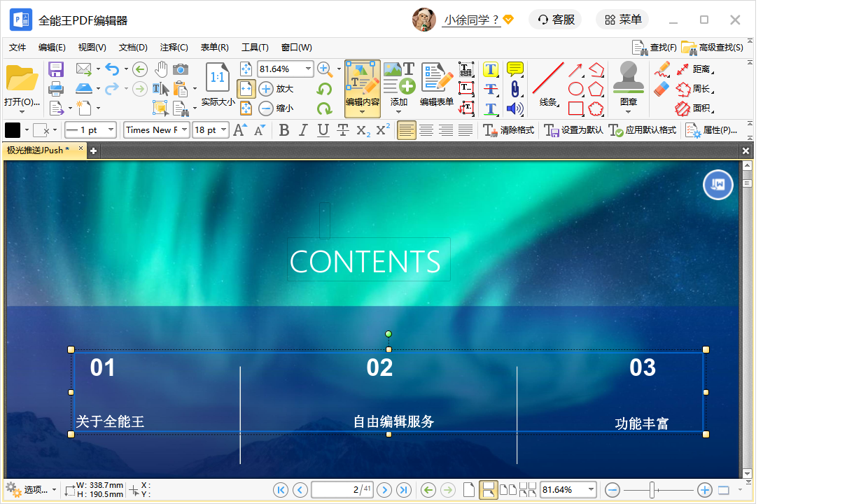Open the 注释(C) menu
This screenshot has height=504, width=847.
click(x=174, y=48)
